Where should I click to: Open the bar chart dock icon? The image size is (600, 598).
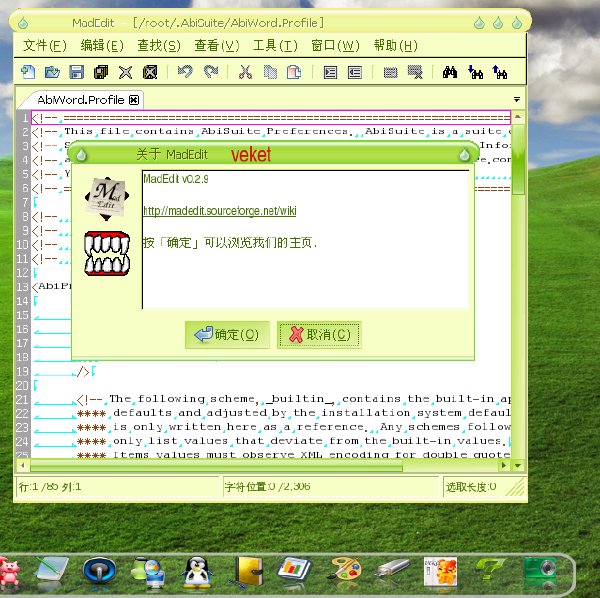294,569
